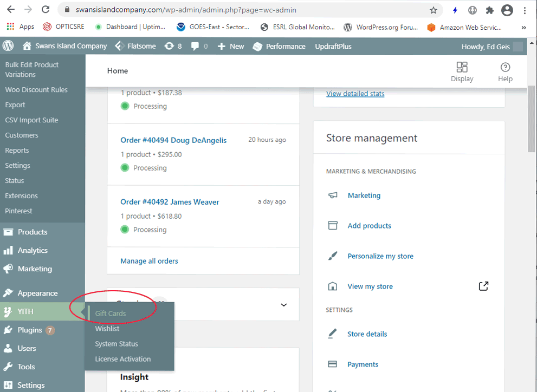The height and width of the screenshot is (392, 537).
Task: Open Howdy, Ed Geis account menu
Action: (x=492, y=47)
